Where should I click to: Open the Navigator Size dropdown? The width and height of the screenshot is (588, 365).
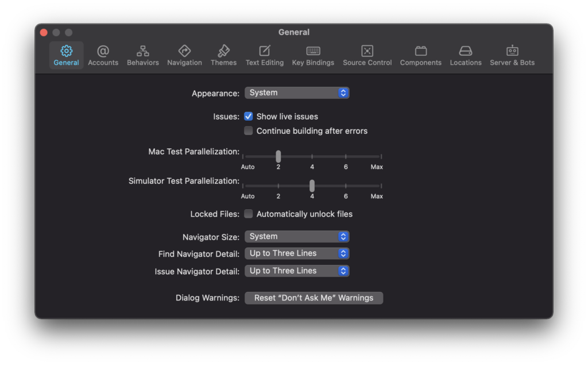[297, 237]
